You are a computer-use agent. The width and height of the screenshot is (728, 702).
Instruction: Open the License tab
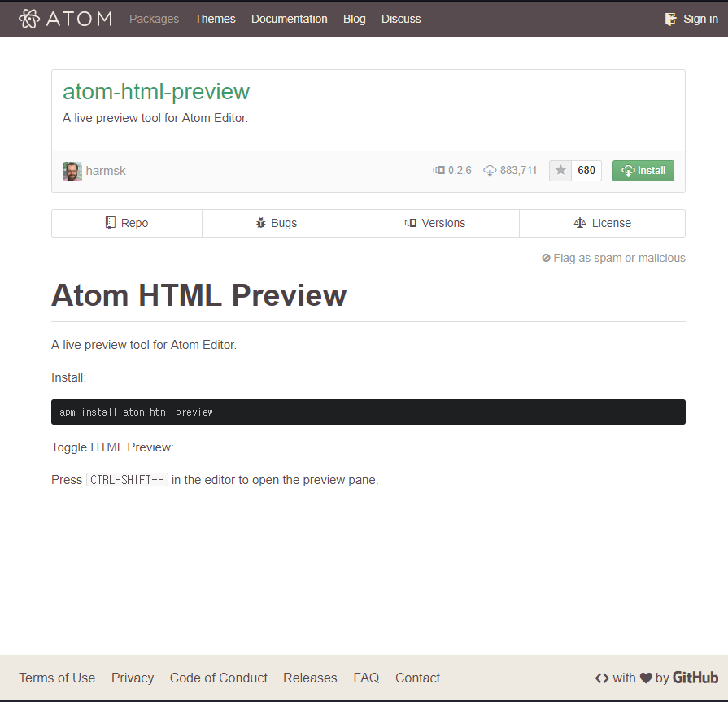(602, 224)
